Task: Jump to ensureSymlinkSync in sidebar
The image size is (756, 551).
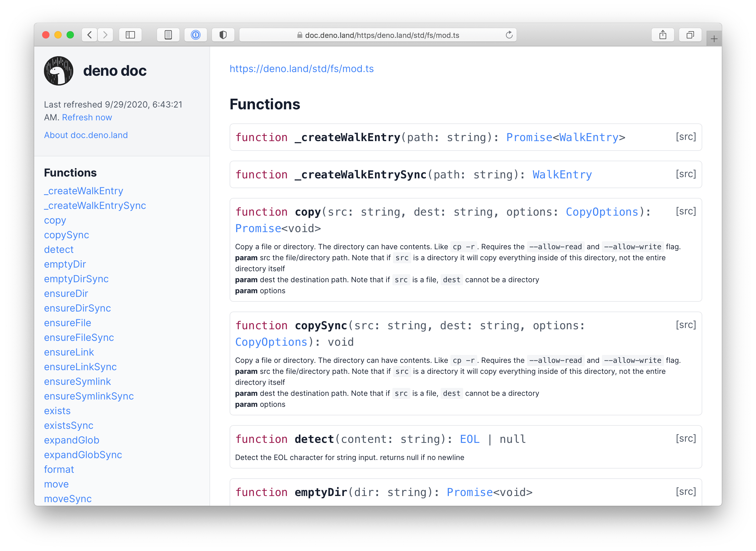Action: tap(89, 396)
